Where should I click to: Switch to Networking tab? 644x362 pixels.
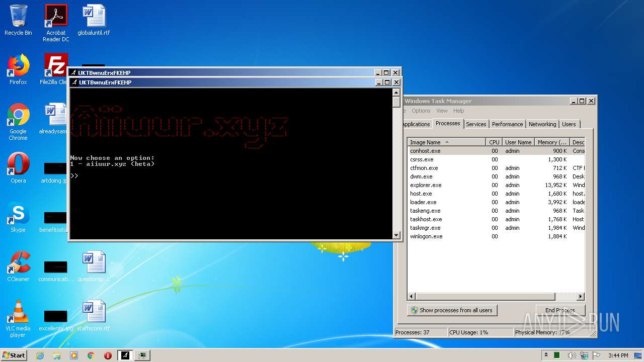[x=542, y=124]
